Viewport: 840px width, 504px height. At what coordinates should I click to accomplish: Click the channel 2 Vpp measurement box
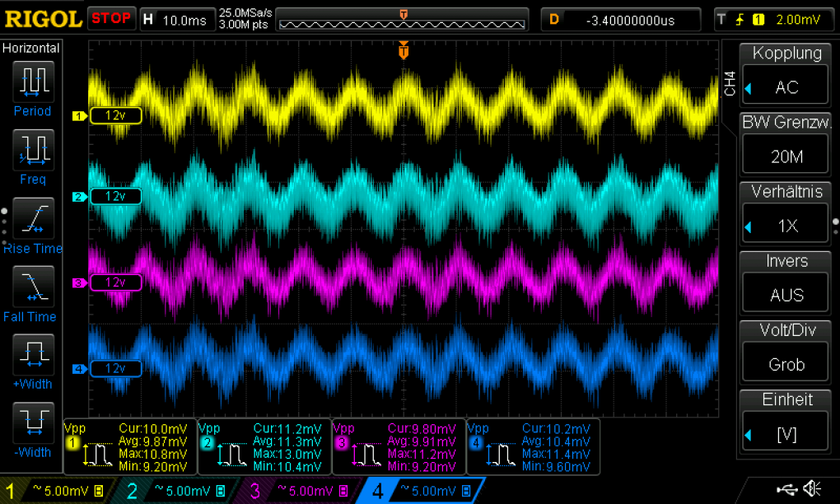pyautogui.click(x=264, y=446)
